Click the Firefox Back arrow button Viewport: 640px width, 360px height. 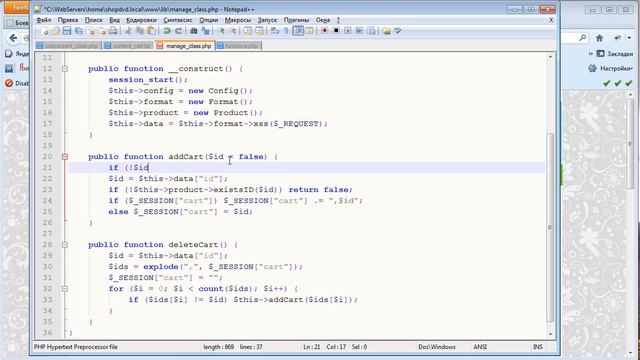[13, 38]
